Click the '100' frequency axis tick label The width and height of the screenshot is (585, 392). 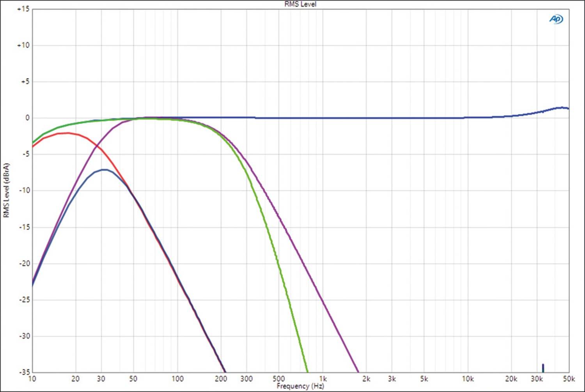pyautogui.click(x=177, y=379)
